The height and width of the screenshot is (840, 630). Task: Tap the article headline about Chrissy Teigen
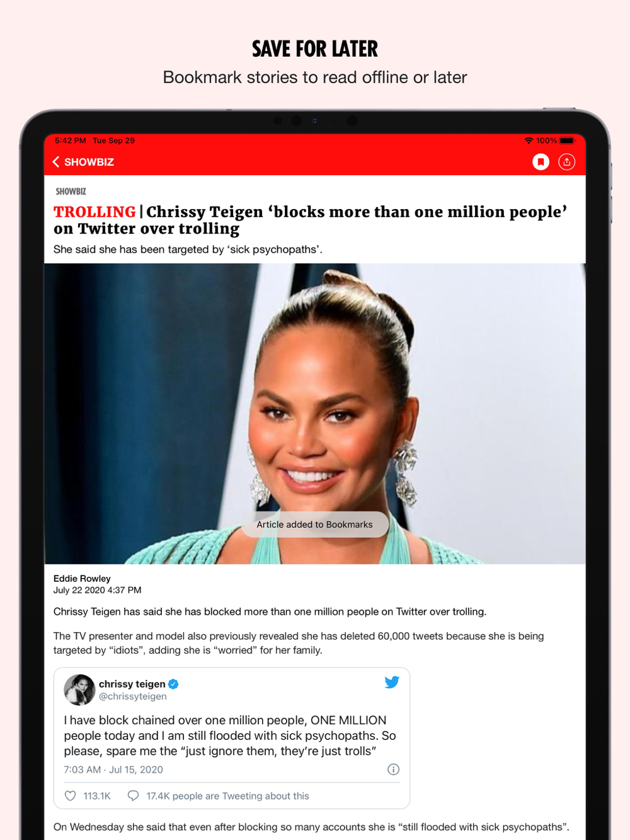pyautogui.click(x=310, y=220)
